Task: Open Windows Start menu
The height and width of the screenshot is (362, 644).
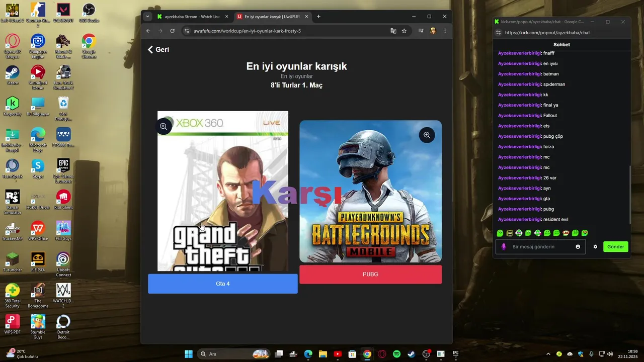Action: [189, 354]
